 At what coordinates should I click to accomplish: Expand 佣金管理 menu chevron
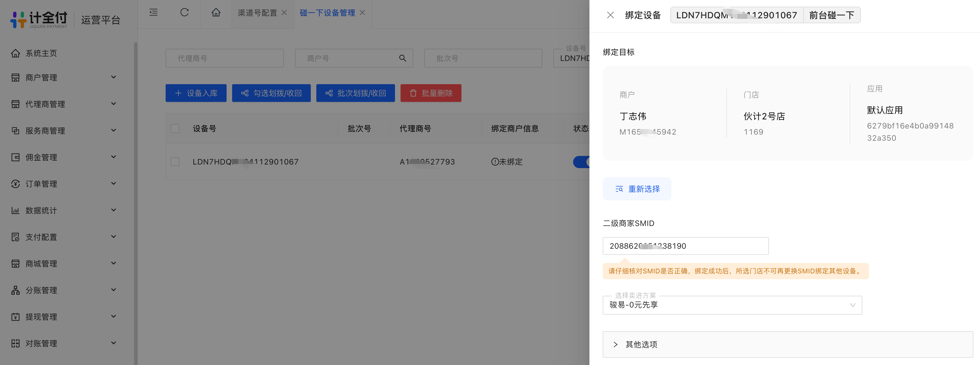pyautogui.click(x=113, y=157)
